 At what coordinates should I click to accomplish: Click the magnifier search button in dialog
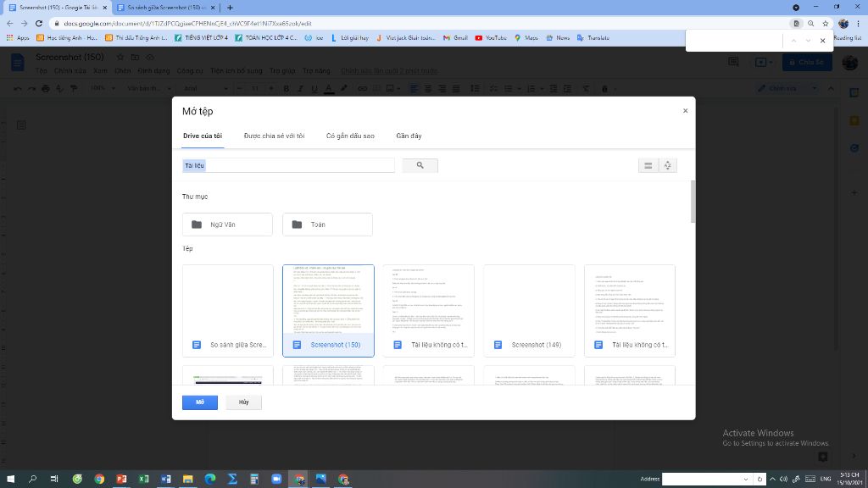coord(420,165)
